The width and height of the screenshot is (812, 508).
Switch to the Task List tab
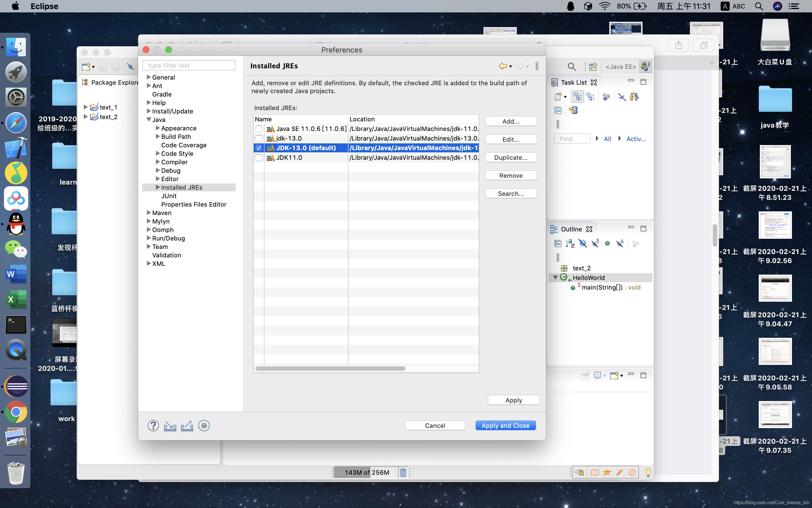[x=573, y=82]
